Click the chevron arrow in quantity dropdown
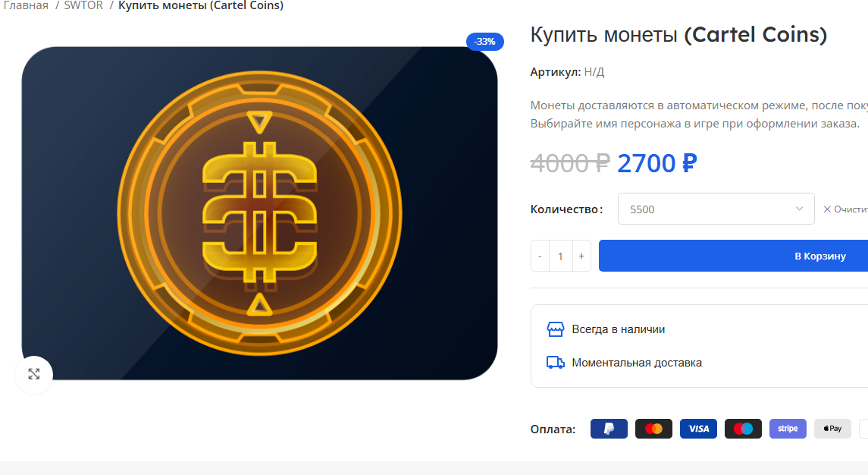868x475 pixels. pyautogui.click(x=799, y=209)
